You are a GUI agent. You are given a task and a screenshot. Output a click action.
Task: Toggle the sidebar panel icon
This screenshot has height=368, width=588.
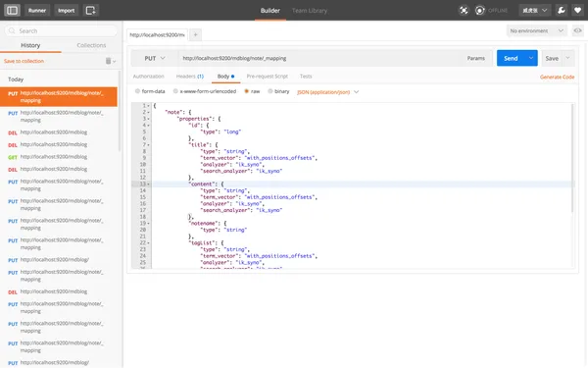click(12, 10)
